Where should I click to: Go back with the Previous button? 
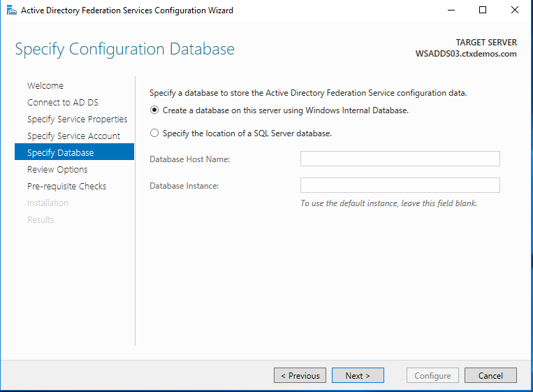point(300,376)
